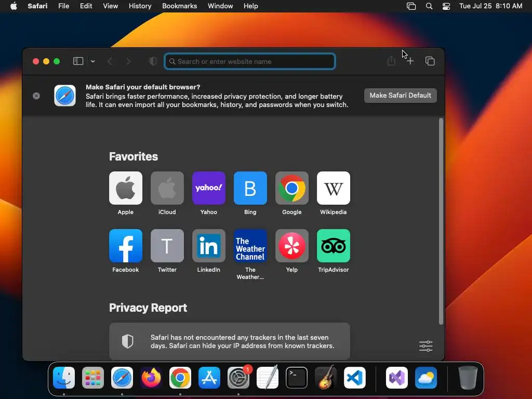
Task: Open TextEdit from the dock
Action: 268,377
